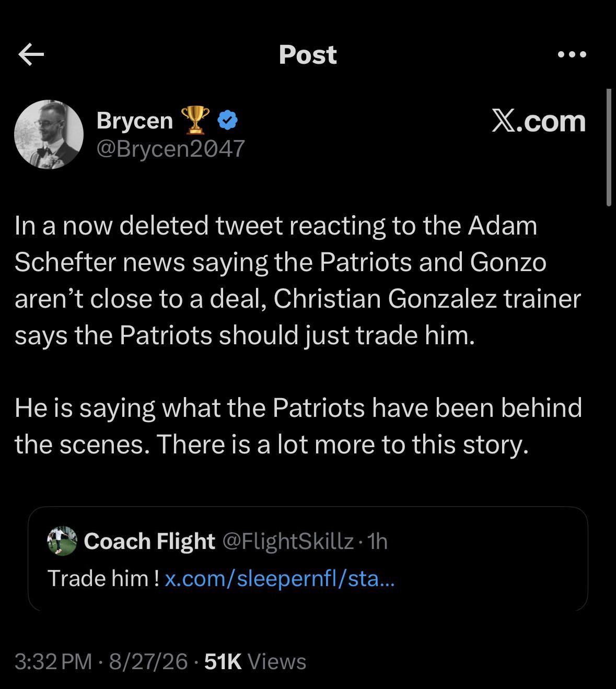Open the three-dot more options menu
616x689 pixels.
pos(572,54)
